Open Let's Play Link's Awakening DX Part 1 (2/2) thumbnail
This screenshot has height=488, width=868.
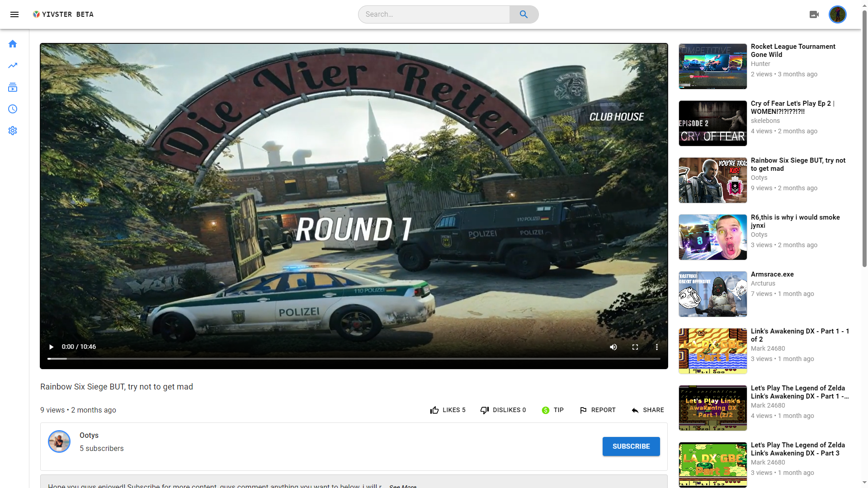712,408
